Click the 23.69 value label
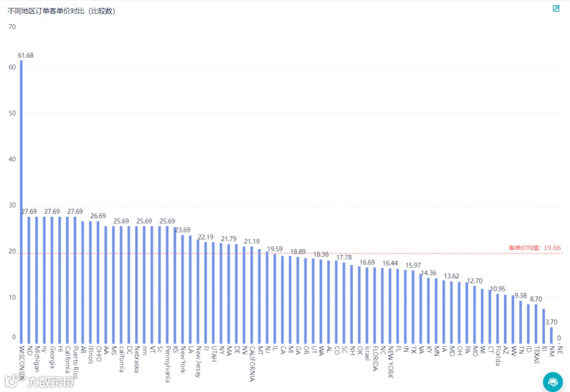The width and height of the screenshot is (570, 392). pyautogui.click(x=183, y=230)
